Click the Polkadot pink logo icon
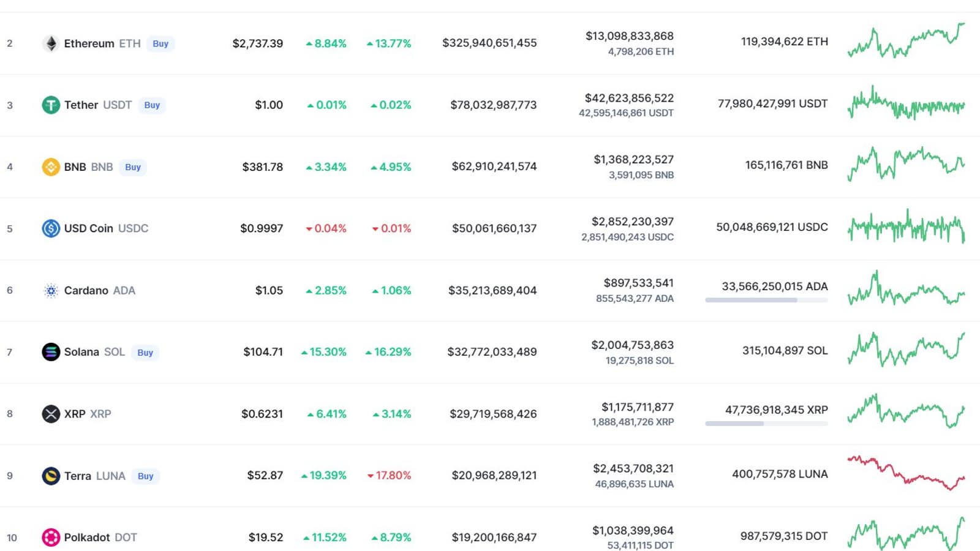This screenshot has height=551, width=980. tap(51, 538)
